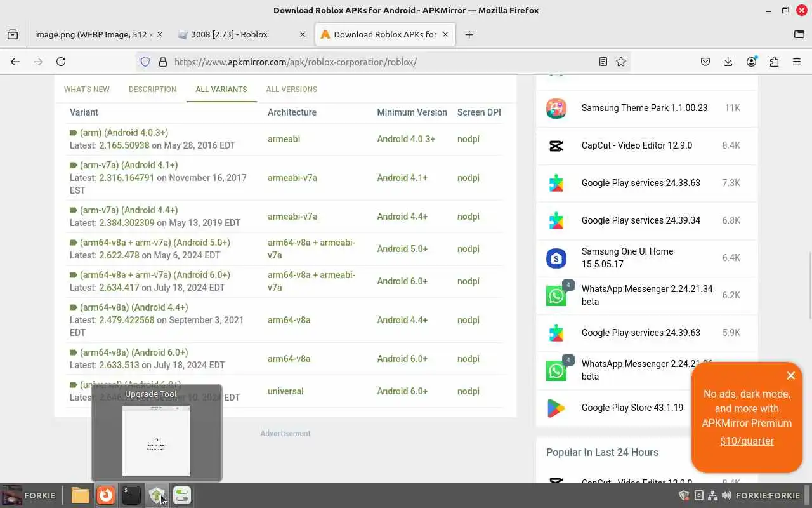Reload the current page
This screenshot has height=508, width=812.
61,62
